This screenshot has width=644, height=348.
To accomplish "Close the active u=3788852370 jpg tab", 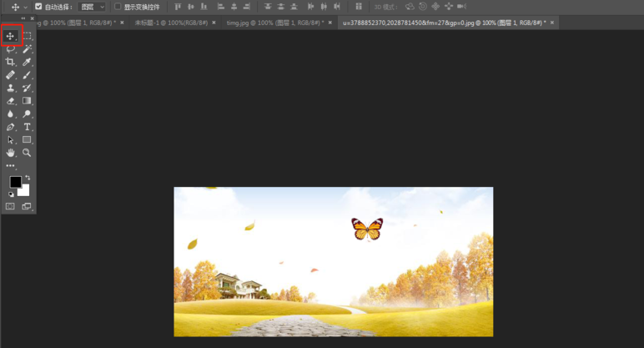I will [x=553, y=23].
